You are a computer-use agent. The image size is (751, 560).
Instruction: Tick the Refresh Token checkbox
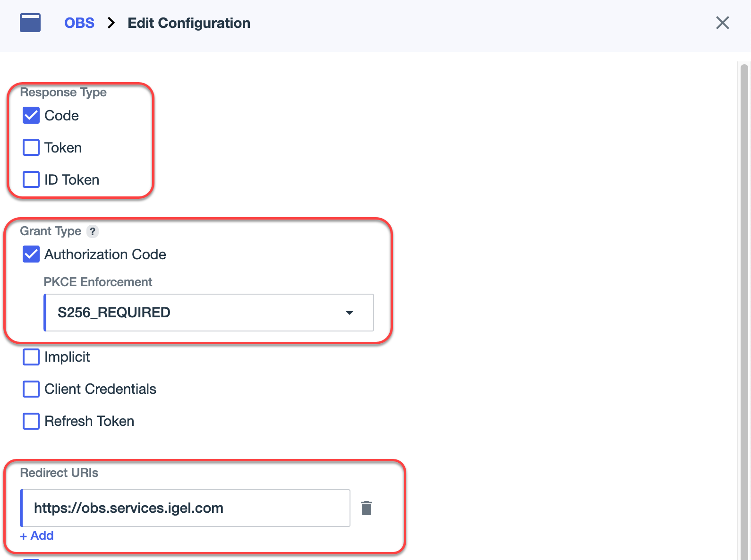(x=31, y=421)
